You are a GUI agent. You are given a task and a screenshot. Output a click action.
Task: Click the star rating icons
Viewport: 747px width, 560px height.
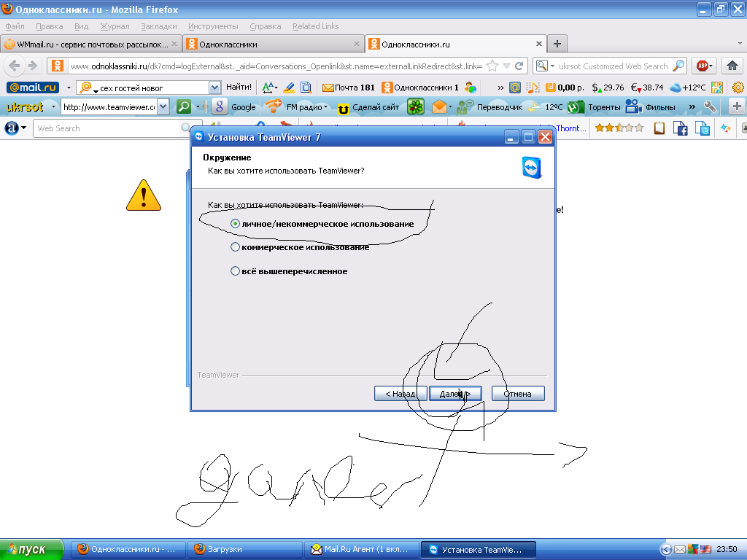click(x=619, y=128)
